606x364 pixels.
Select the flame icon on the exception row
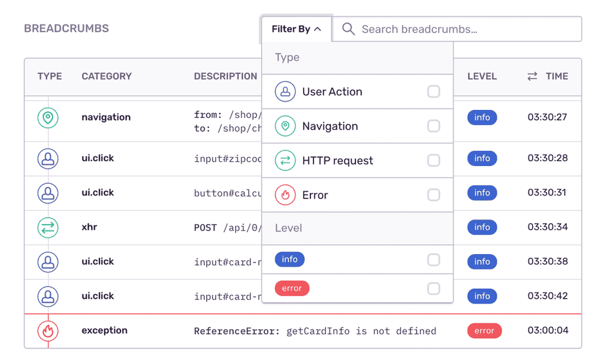49,330
